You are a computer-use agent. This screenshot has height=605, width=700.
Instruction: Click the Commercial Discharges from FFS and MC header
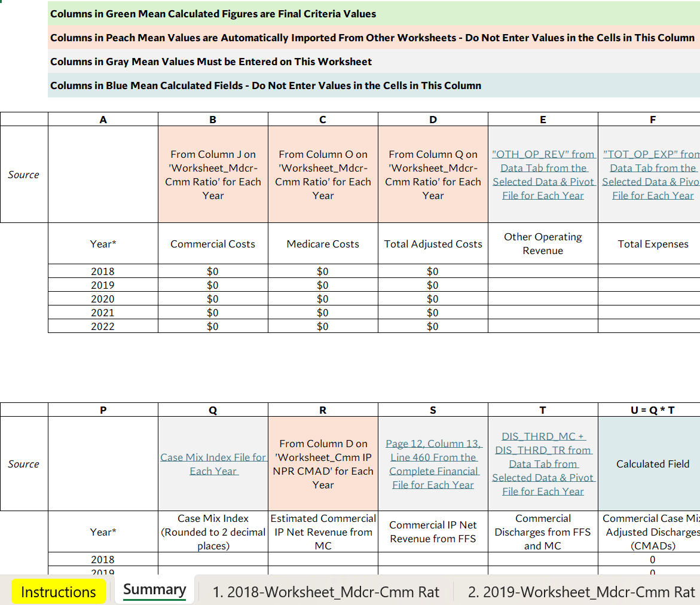(543, 532)
